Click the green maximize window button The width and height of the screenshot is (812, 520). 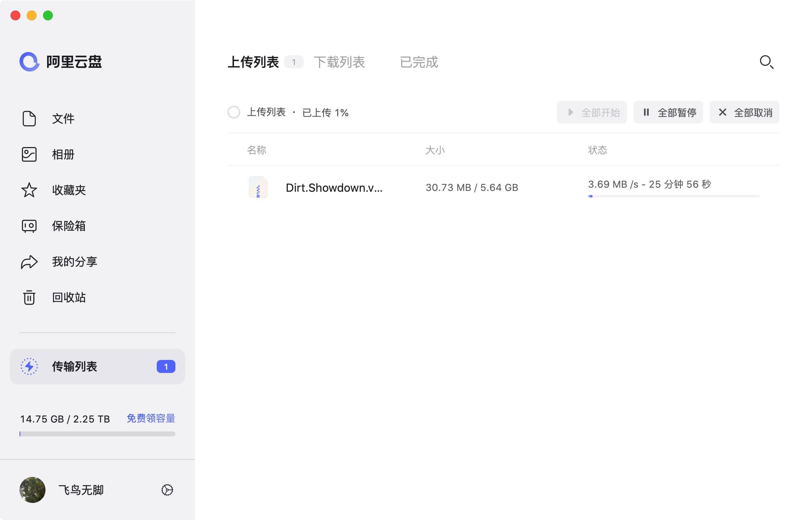click(x=48, y=15)
